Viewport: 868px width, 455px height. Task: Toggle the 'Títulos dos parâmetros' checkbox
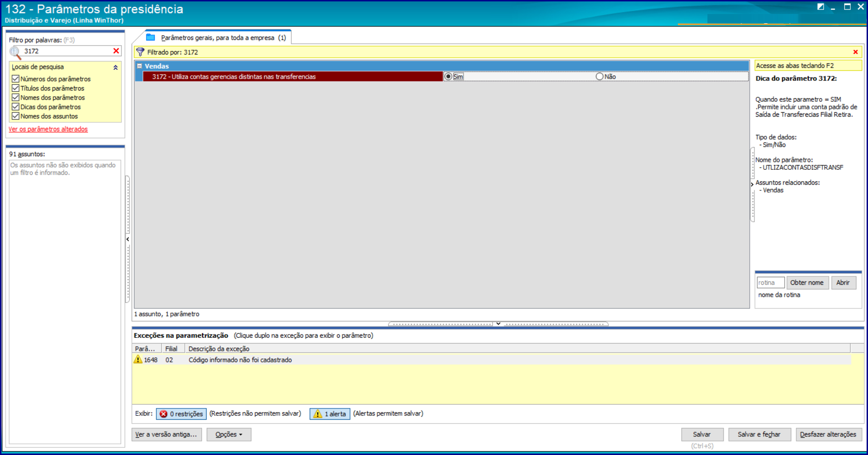point(15,88)
